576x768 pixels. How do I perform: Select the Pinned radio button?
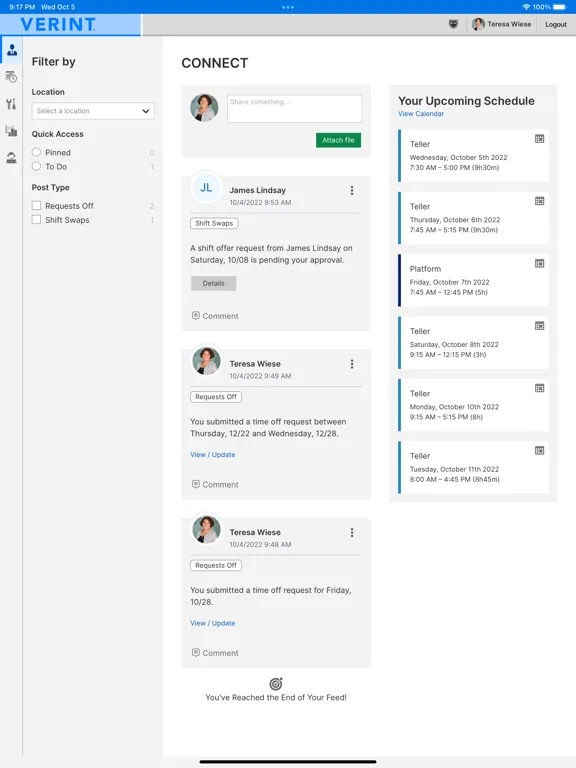pyautogui.click(x=36, y=152)
